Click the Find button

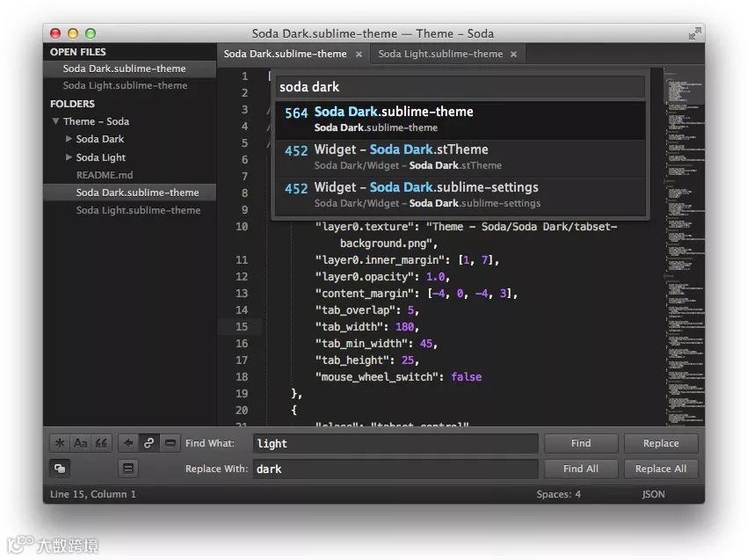point(581,443)
